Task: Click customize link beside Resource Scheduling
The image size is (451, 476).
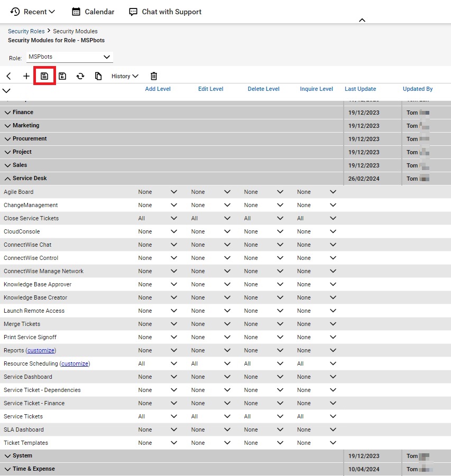Action: pyautogui.click(x=75, y=363)
